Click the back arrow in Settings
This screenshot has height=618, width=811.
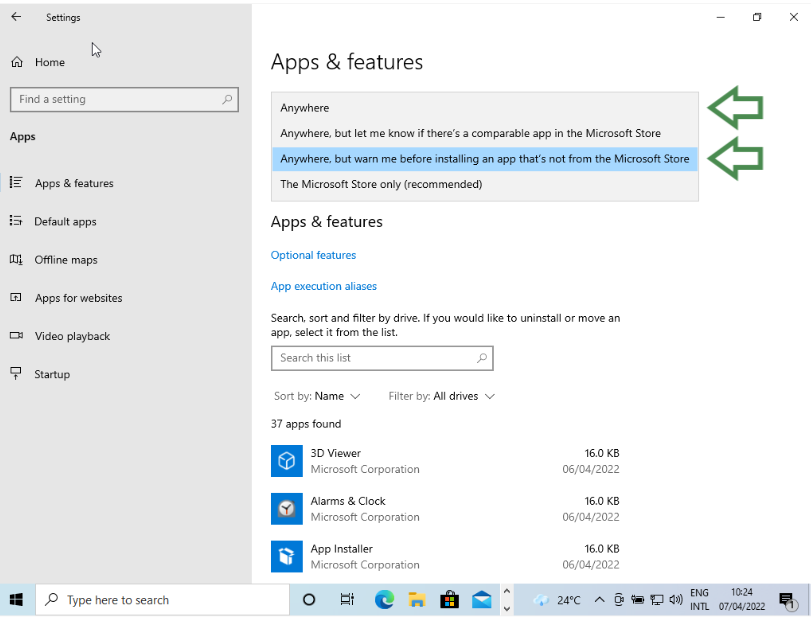click(17, 17)
